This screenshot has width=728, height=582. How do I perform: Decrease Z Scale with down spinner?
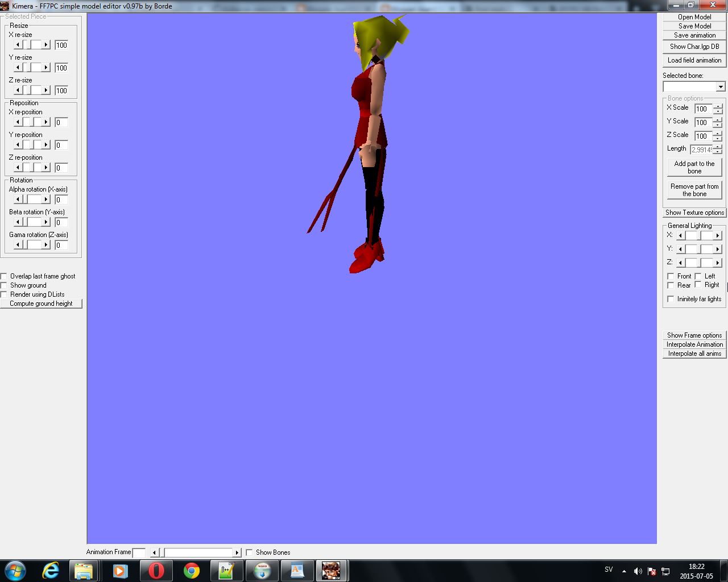pyautogui.click(x=718, y=138)
